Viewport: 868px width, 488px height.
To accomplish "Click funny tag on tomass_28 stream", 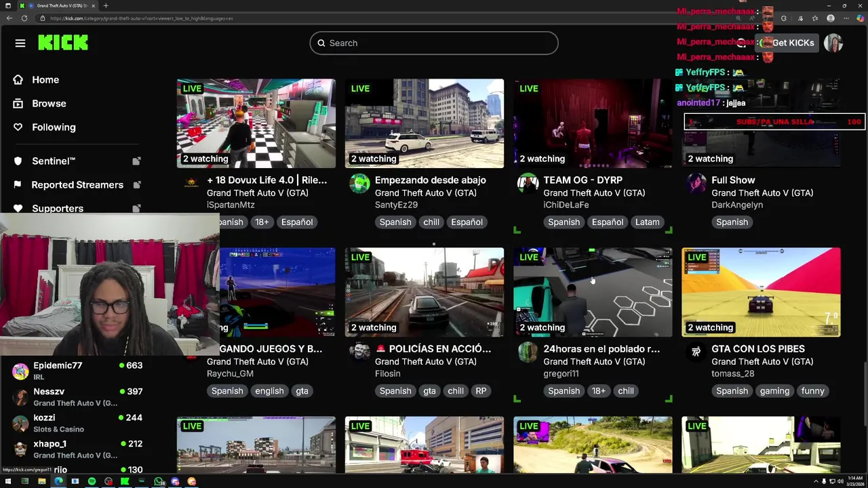I will (x=812, y=390).
